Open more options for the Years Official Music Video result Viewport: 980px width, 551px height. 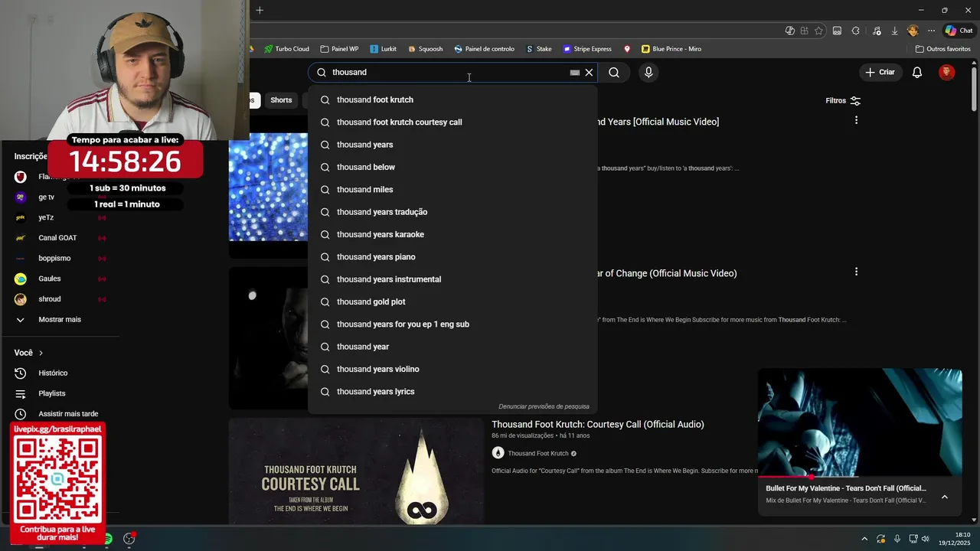pyautogui.click(x=856, y=120)
